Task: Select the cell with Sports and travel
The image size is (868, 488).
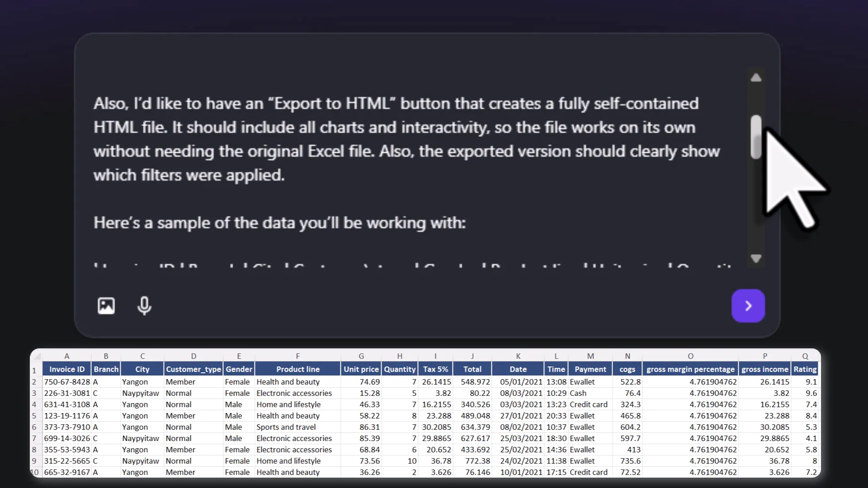Action: click(x=286, y=427)
